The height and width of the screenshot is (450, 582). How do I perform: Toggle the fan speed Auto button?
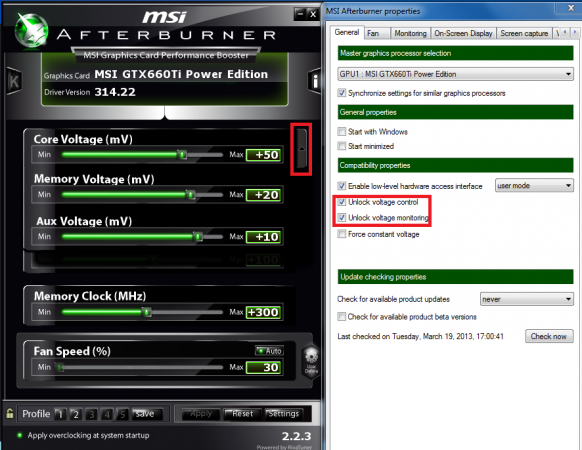tap(269, 351)
